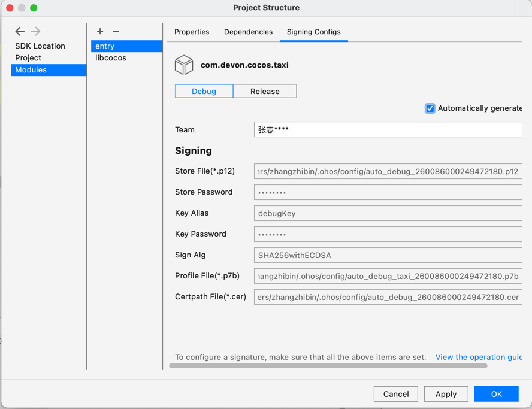This screenshot has width=532, height=409.
Task: Add a new module with the plus icon
Action: [100, 31]
